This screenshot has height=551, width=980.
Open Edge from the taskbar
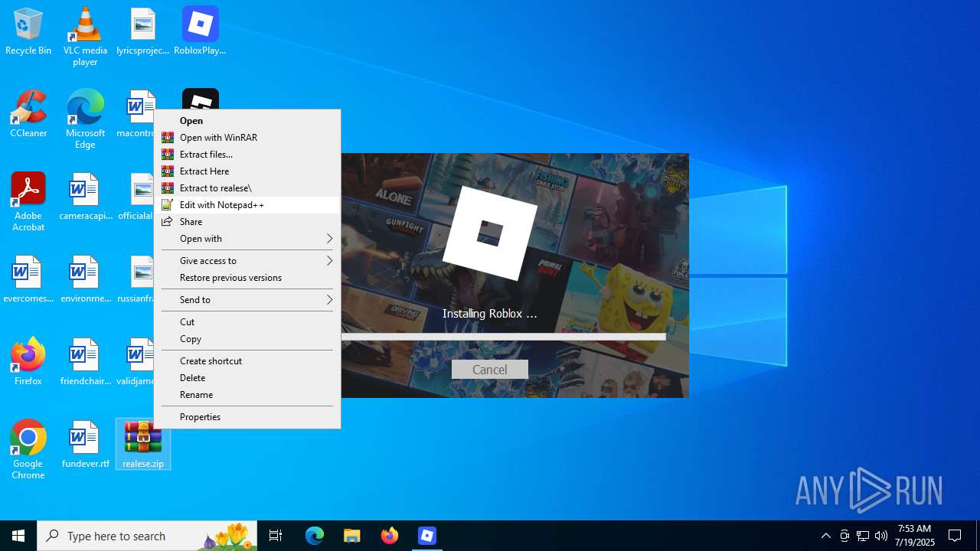[315, 536]
